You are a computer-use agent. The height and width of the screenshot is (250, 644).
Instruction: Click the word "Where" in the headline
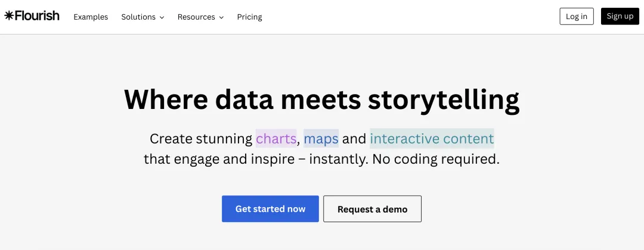(165, 99)
